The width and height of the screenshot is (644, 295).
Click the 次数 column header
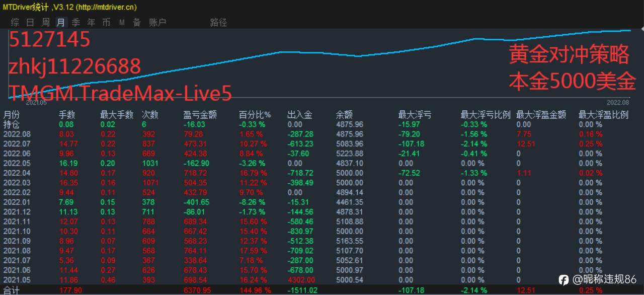coord(150,115)
